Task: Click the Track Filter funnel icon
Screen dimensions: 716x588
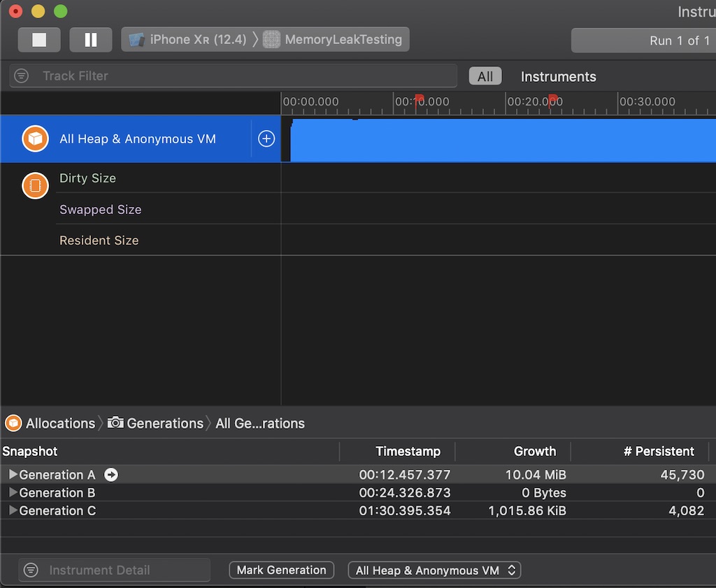Action: (22, 76)
